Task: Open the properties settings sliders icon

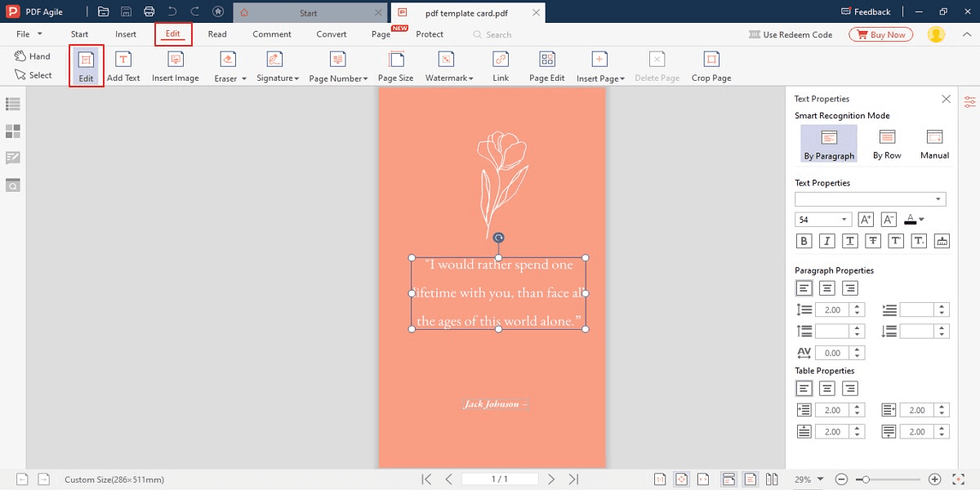Action: pos(969,101)
